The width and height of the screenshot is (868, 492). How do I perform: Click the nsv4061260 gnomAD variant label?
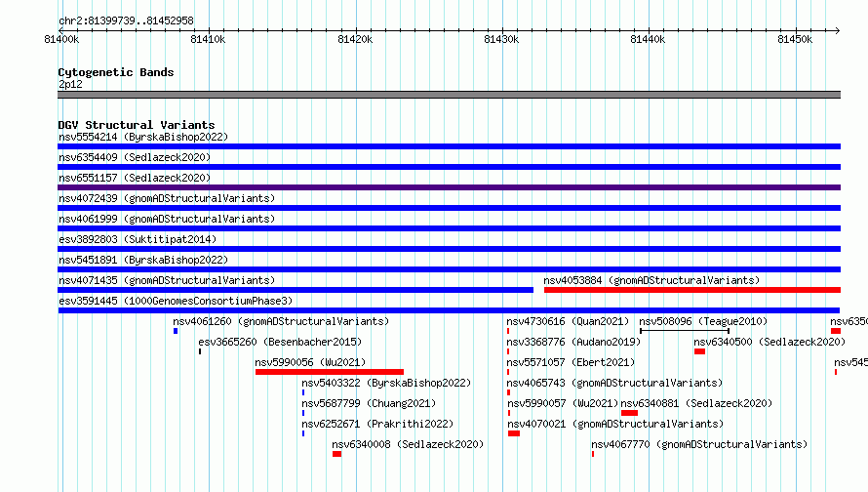pyautogui.click(x=281, y=321)
